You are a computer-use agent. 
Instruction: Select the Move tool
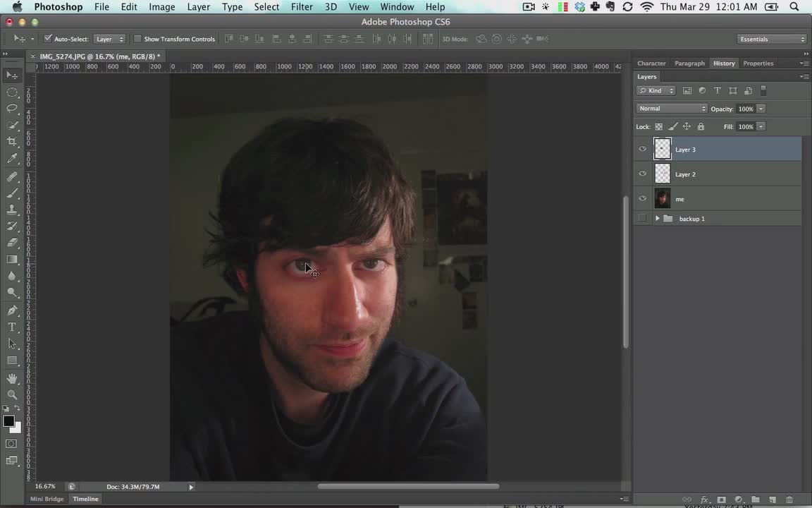coord(12,75)
